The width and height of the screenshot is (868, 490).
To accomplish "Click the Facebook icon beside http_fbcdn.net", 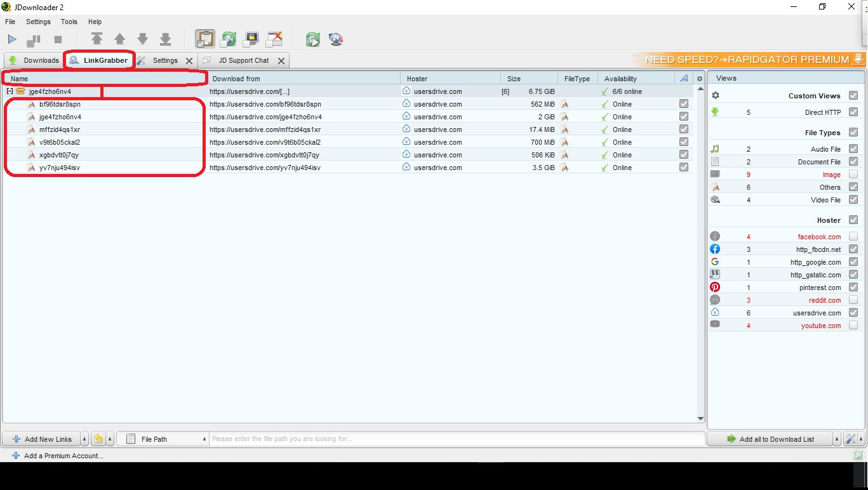I will pos(715,249).
